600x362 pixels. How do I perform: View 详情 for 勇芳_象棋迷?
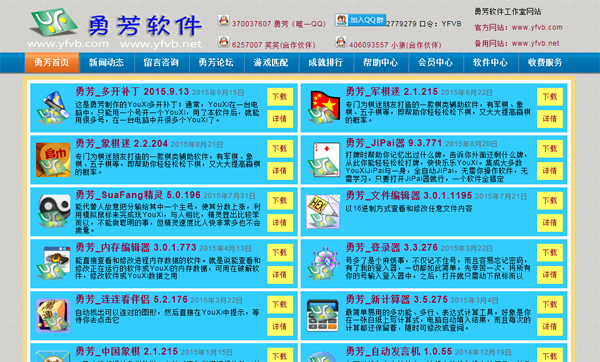[280, 171]
